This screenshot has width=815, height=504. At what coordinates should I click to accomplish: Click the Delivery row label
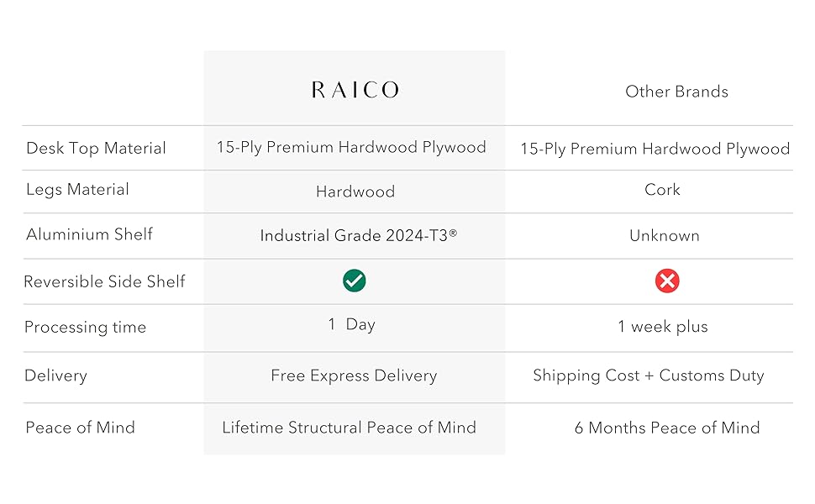(55, 375)
